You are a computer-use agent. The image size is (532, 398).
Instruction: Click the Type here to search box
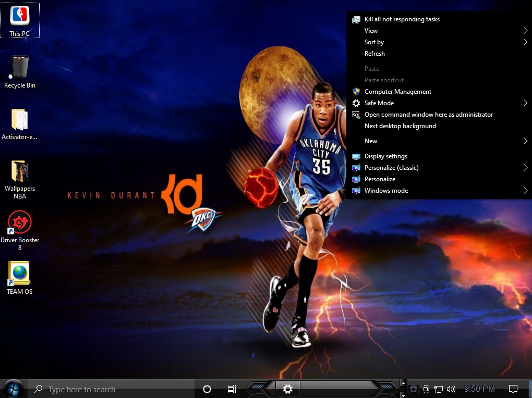[x=112, y=389]
